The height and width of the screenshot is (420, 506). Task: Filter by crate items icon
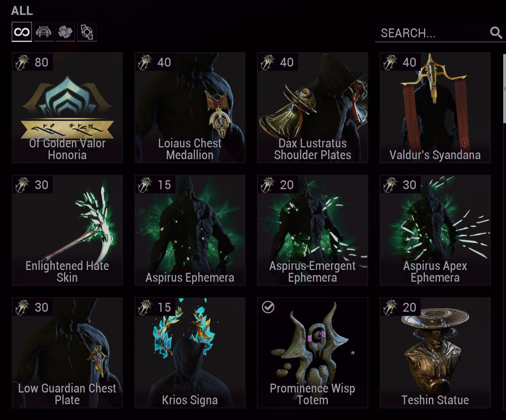[x=65, y=32]
